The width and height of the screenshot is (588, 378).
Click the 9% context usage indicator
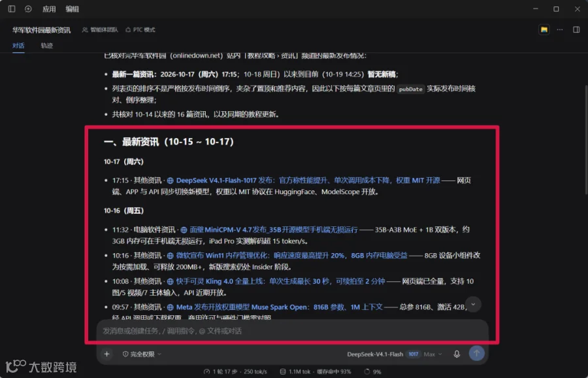pos(373,371)
